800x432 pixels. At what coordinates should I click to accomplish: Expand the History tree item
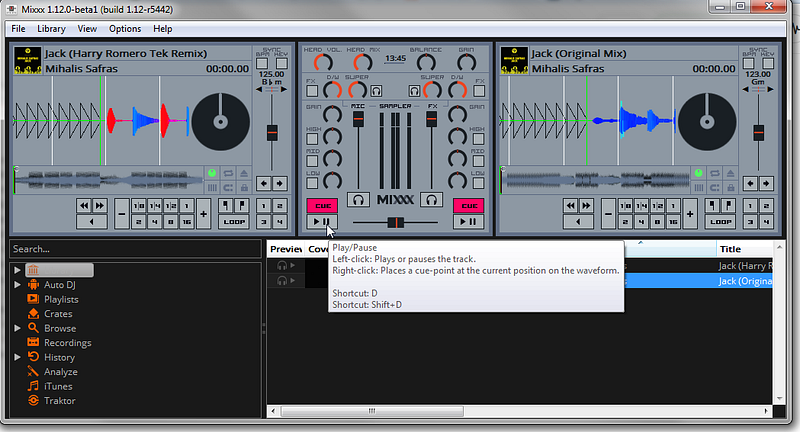point(17,357)
